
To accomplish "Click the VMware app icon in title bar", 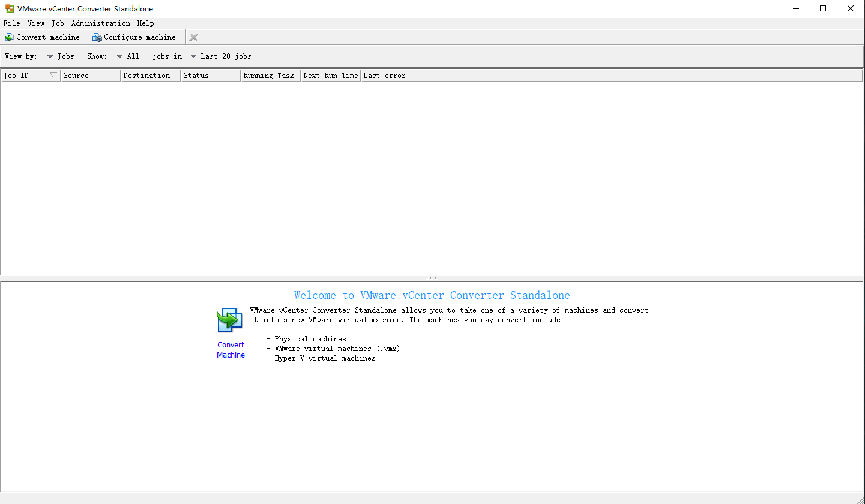I will 10,8.
